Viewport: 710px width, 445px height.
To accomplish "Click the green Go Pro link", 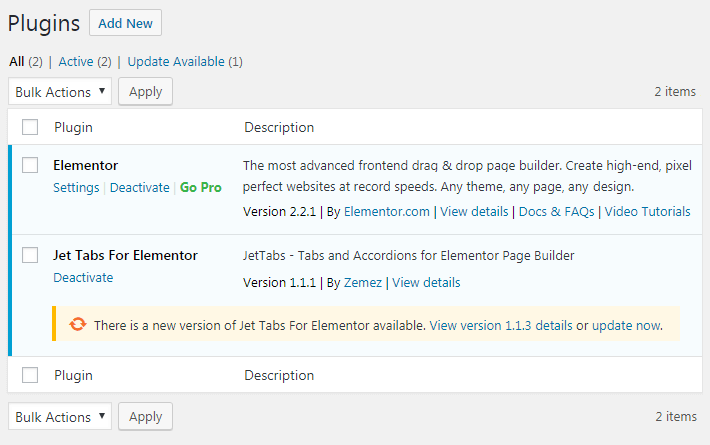I will pos(201,187).
